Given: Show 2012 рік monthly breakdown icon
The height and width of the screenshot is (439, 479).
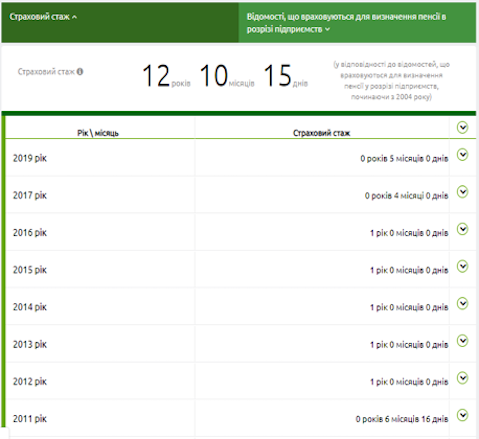Looking at the screenshot, I should click(462, 378).
